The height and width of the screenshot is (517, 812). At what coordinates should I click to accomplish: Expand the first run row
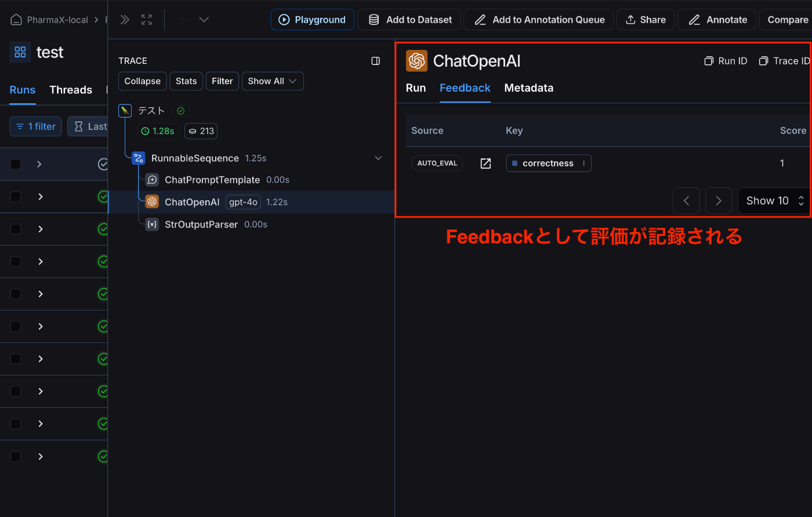40,197
